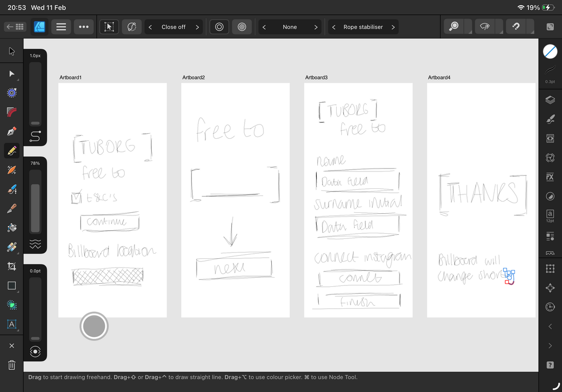Open the Layers studio panel

[550, 100]
